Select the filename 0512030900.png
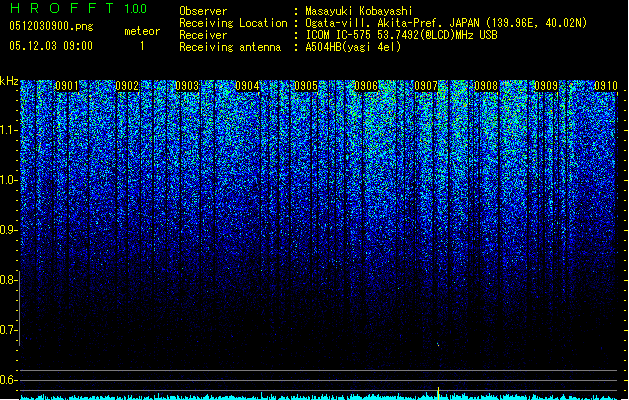This screenshot has height=400, width=629. [51, 26]
